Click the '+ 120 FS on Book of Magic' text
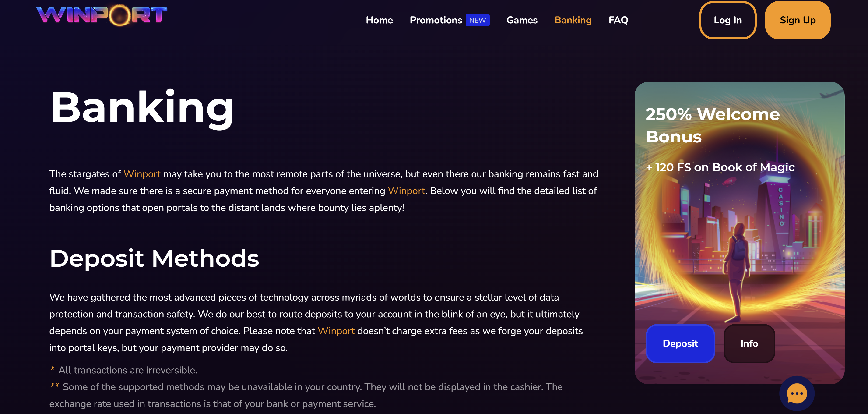The image size is (868, 414). 720,167
